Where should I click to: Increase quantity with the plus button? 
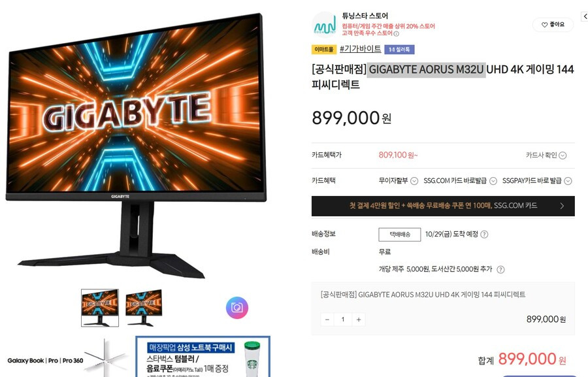(x=359, y=320)
